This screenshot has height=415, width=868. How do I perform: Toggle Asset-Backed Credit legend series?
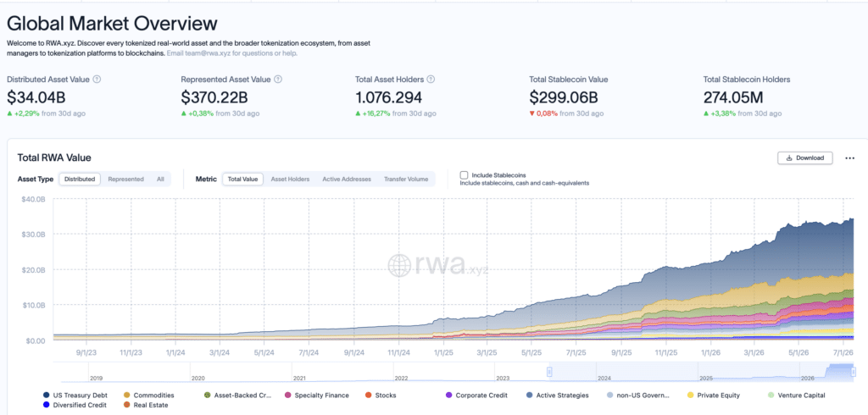tap(237, 395)
